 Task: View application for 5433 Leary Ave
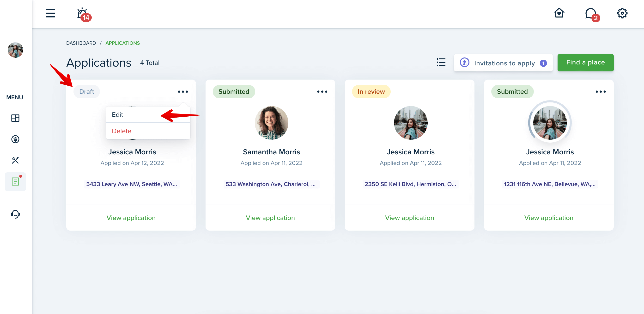coord(131,218)
